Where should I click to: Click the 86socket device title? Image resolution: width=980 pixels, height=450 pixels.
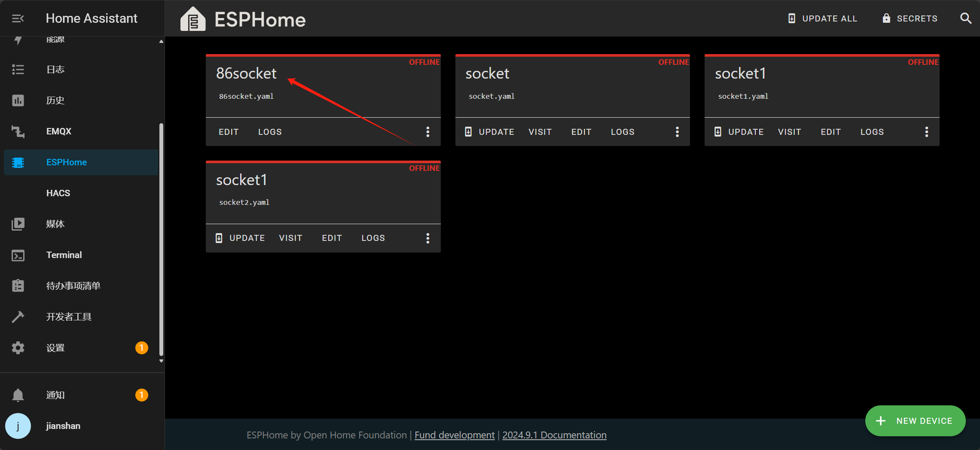(x=246, y=73)
